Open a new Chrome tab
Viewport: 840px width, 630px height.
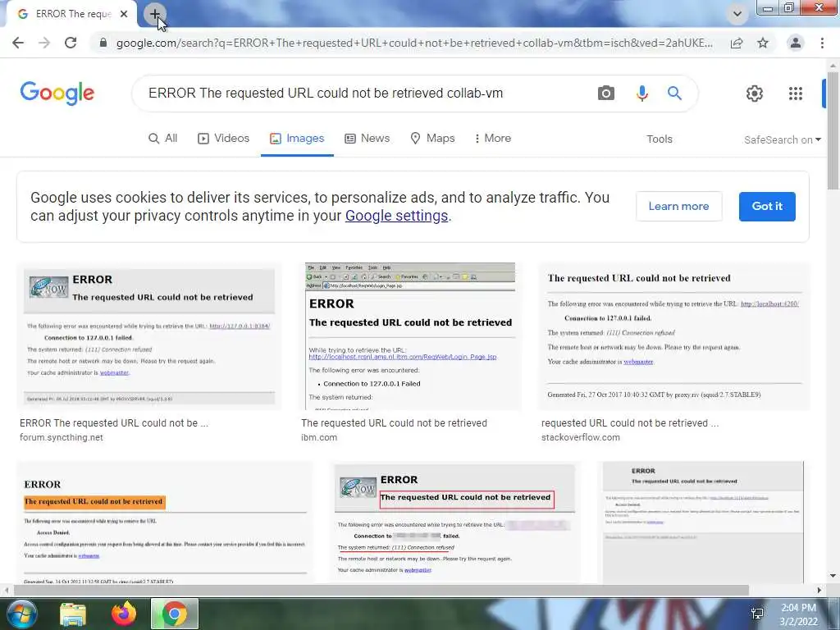coord(154,14)
